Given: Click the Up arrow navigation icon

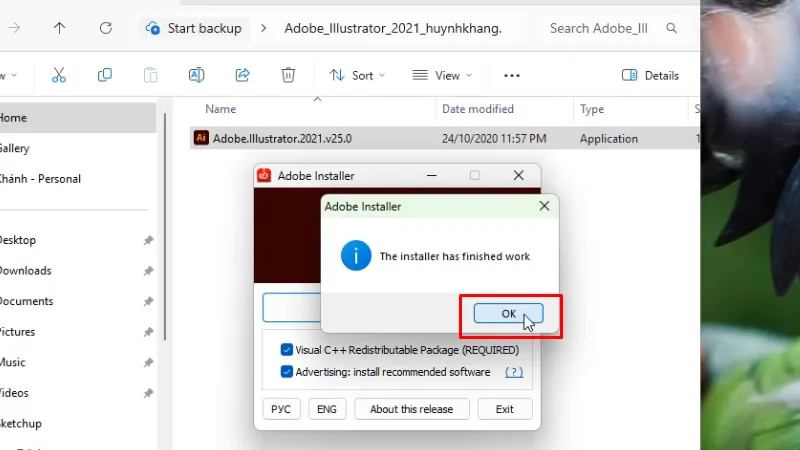Looking at the screenshot, I should click(60, 28).
